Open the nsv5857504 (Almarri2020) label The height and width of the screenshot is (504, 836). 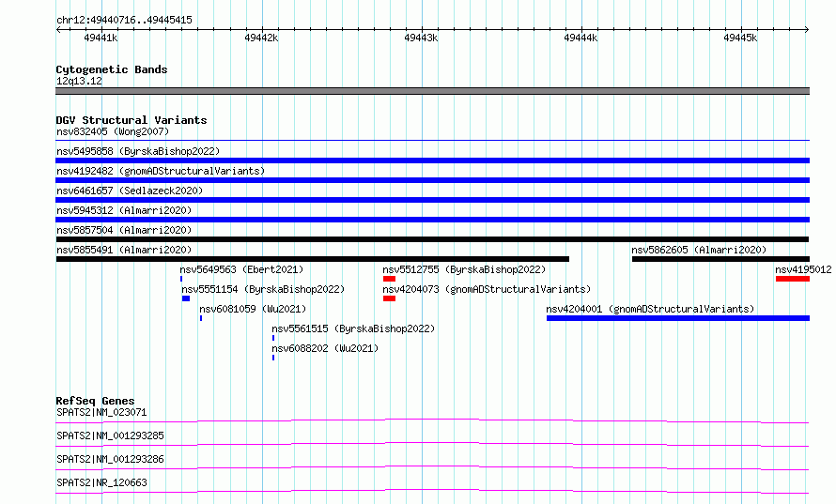(x=124, y=230)
